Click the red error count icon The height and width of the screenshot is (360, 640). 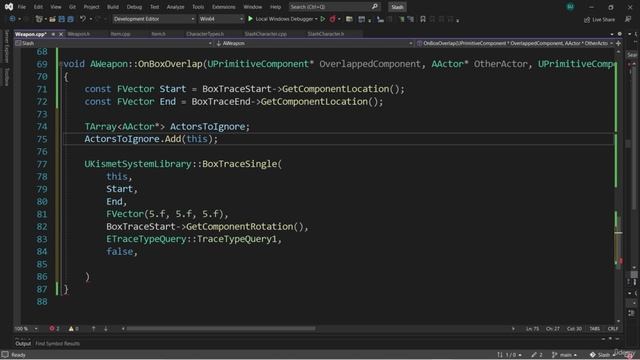[x=52, y=329]
